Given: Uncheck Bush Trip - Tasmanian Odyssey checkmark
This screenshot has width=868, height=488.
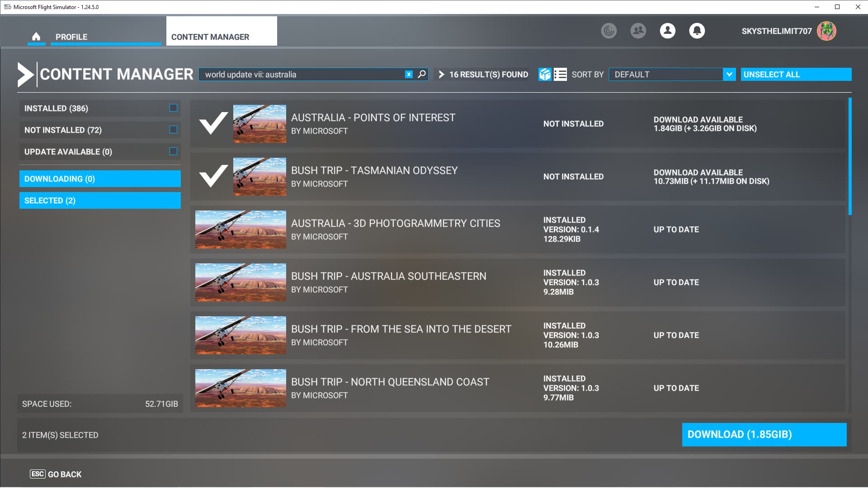Looking at the screenshot, I should 213,176.
